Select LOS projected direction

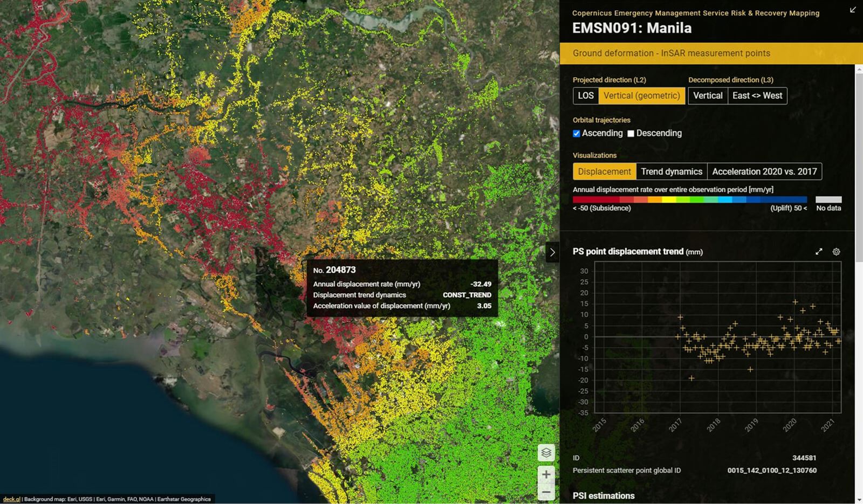point(586,96)
